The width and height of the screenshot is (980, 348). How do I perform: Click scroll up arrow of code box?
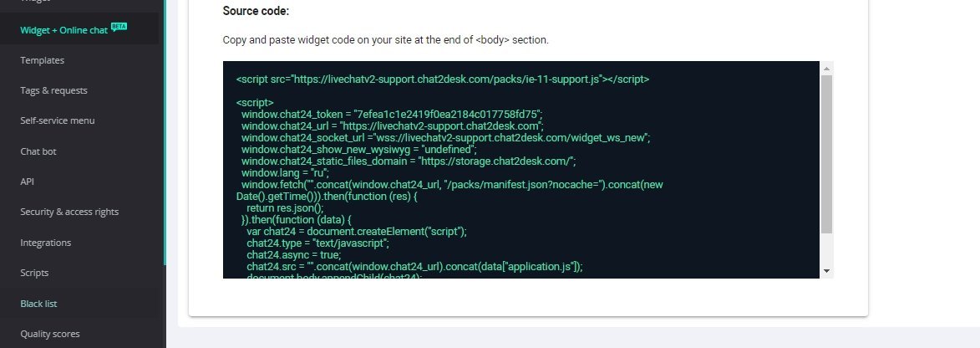826,69
